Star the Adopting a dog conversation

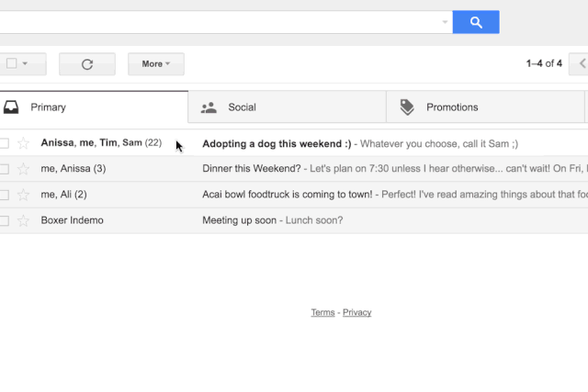pyautogui.click(x=23, y=143)
